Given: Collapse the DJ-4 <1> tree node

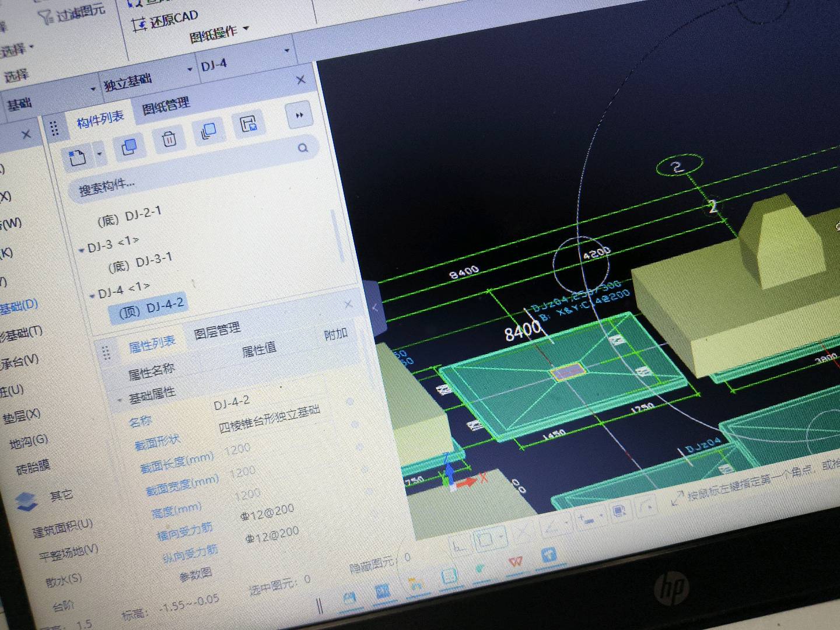Looking at the screenshot, I should [92, 296].
